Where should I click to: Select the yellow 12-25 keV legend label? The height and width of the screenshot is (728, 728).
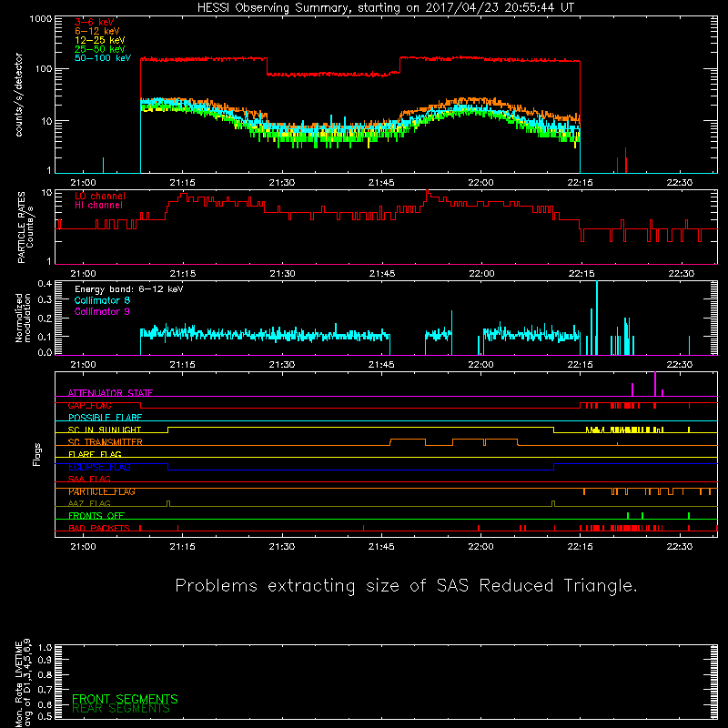(100, 40)
